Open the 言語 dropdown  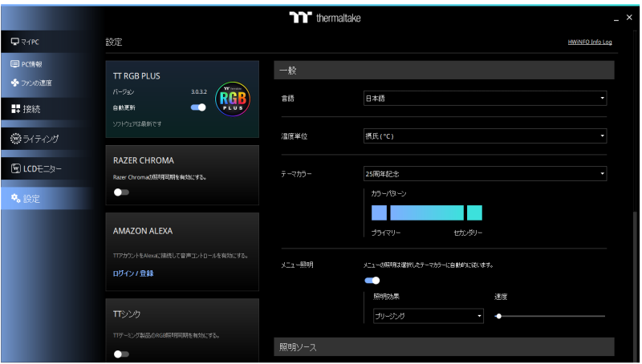click(x=485, y=99)
